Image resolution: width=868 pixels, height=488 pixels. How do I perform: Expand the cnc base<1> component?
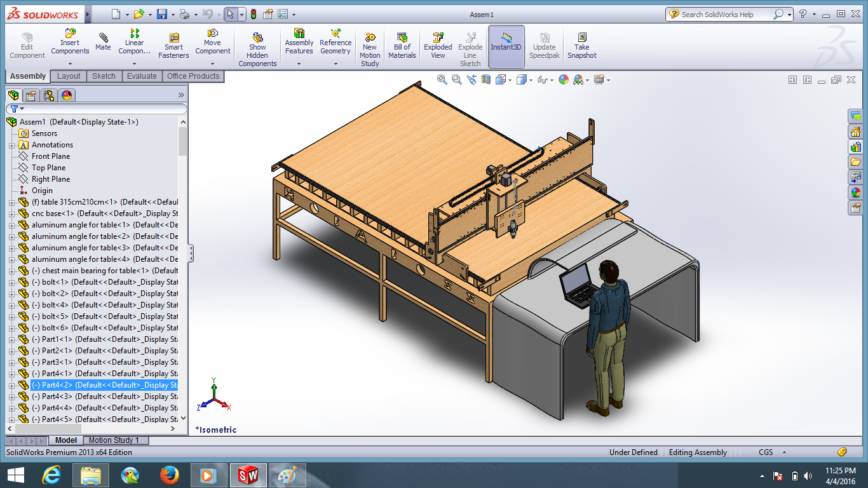[11, 213]
